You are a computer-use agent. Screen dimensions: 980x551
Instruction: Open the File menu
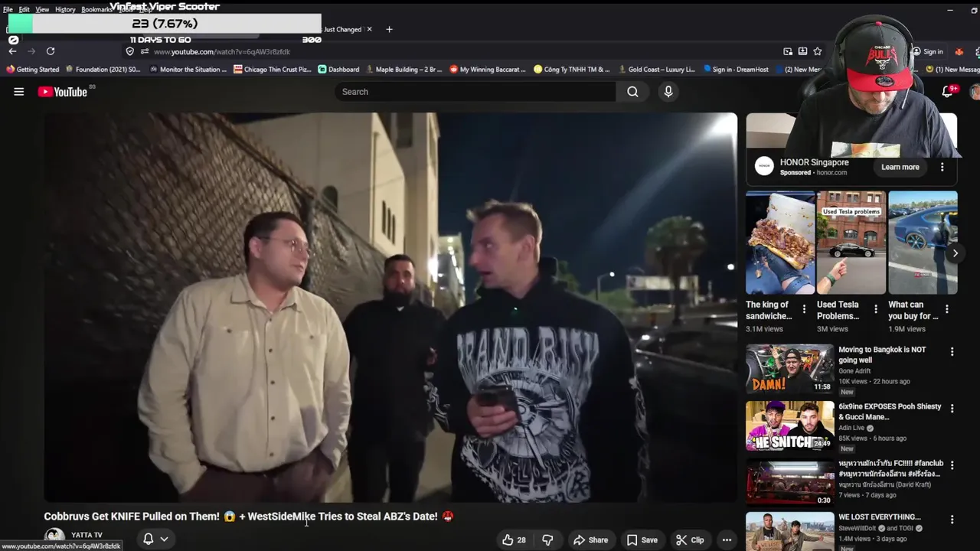[8, 9]
